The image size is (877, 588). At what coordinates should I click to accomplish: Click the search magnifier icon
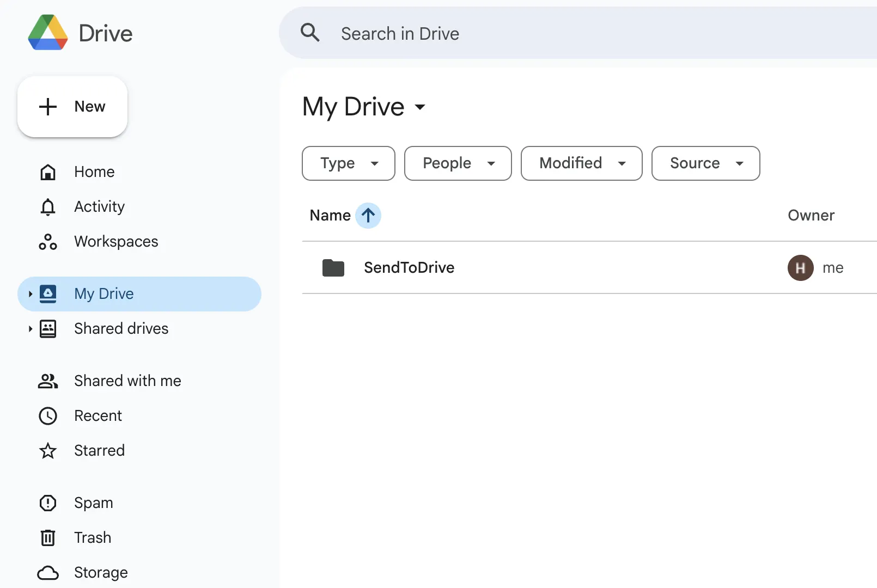pos(310,33)
